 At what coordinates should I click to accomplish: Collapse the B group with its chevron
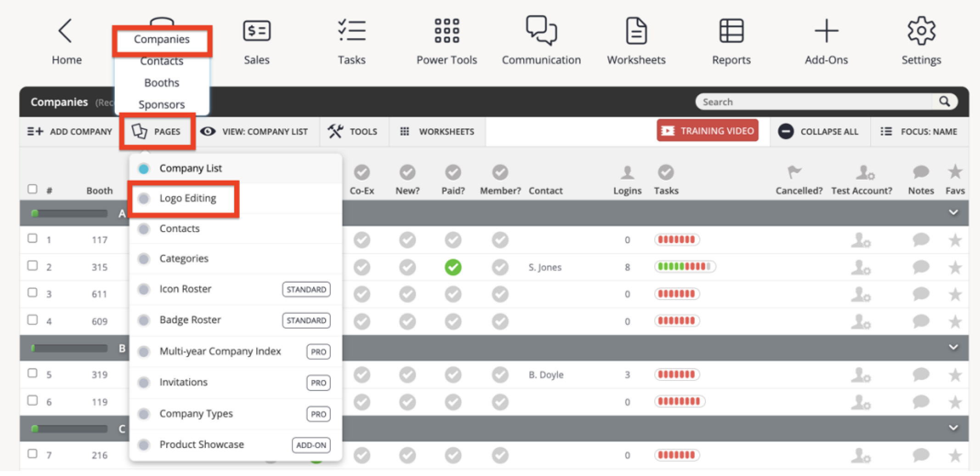[953, 347]
